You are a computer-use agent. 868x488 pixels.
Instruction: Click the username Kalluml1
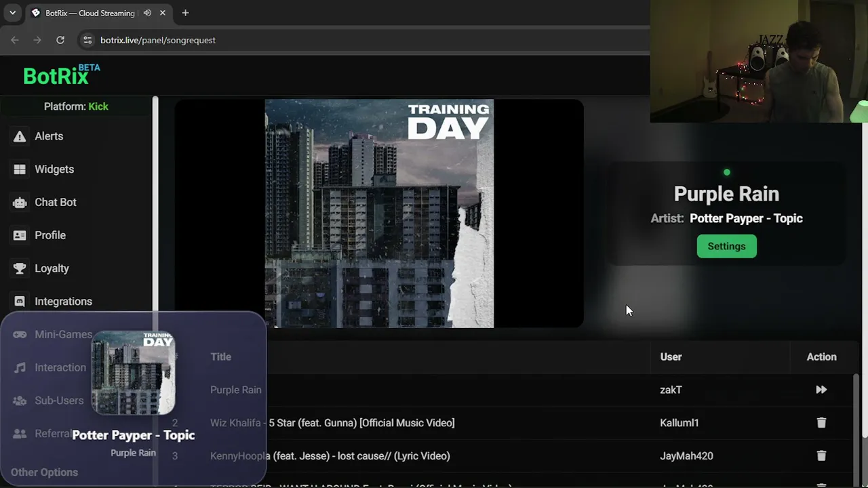679,423
